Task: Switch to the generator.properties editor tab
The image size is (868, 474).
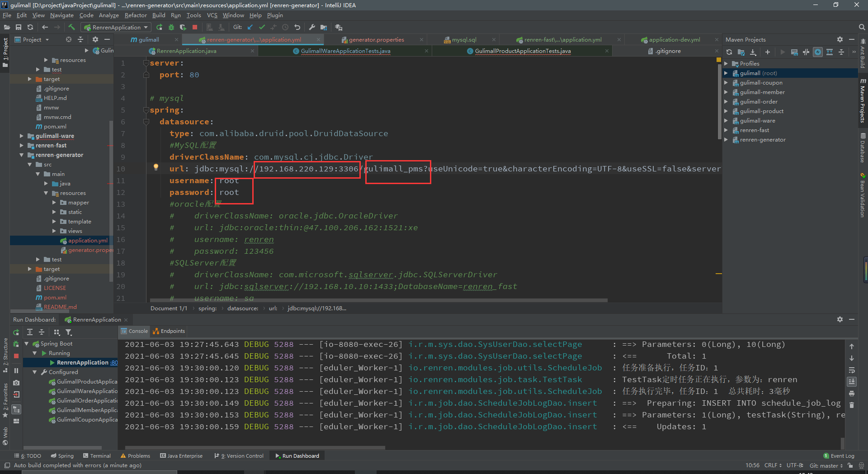Action: coord(376,39)
